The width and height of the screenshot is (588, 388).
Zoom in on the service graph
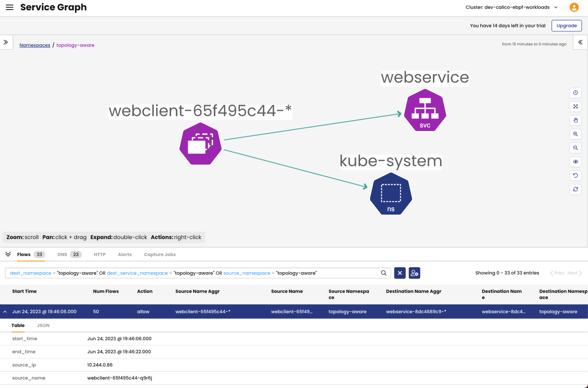tap(576, 134)
